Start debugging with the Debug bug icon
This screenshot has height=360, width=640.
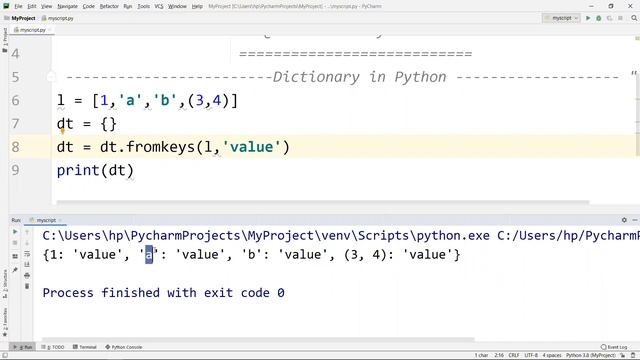599,18
